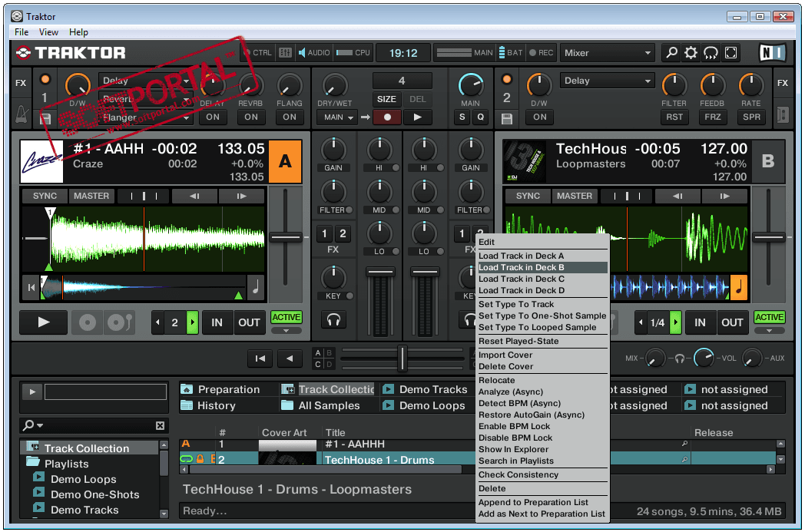Click FX unit 2 FRZ button
The image size is (805, 532).
coord(713,117)
